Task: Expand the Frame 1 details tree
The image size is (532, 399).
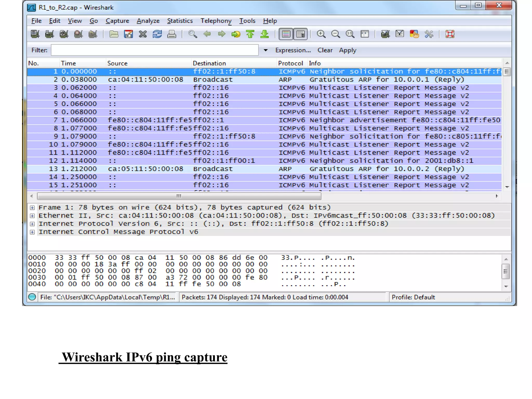Action: click(32, 208)
